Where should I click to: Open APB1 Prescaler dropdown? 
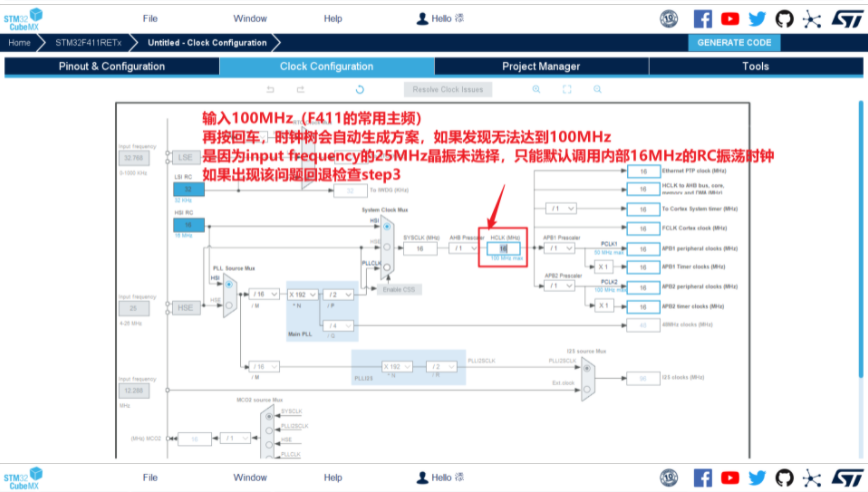coord(560,248)
